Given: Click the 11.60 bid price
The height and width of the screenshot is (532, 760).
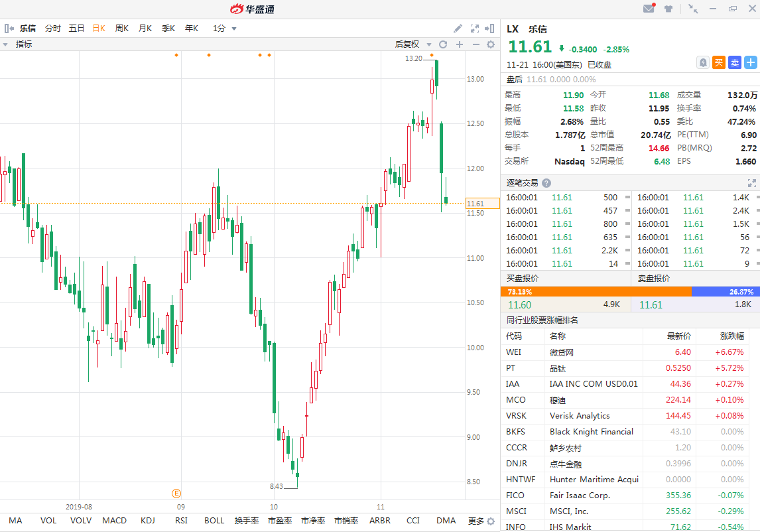Looking at the screenshot, I should [519, 305].
